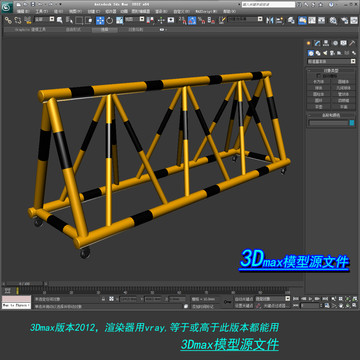Open the 工具(T) menu
Image resolution: width=360 pixels, height=360 pixels.
[x=42, y=11]
